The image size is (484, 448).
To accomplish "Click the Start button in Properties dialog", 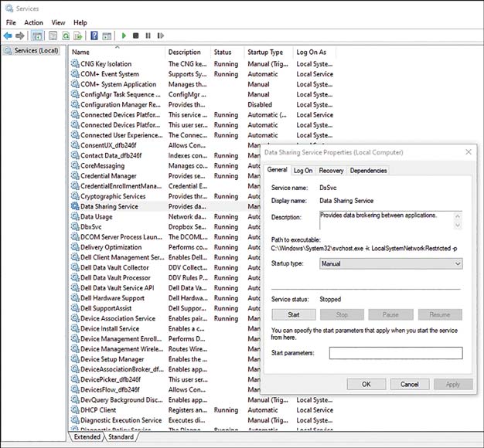I will [294, 314].
